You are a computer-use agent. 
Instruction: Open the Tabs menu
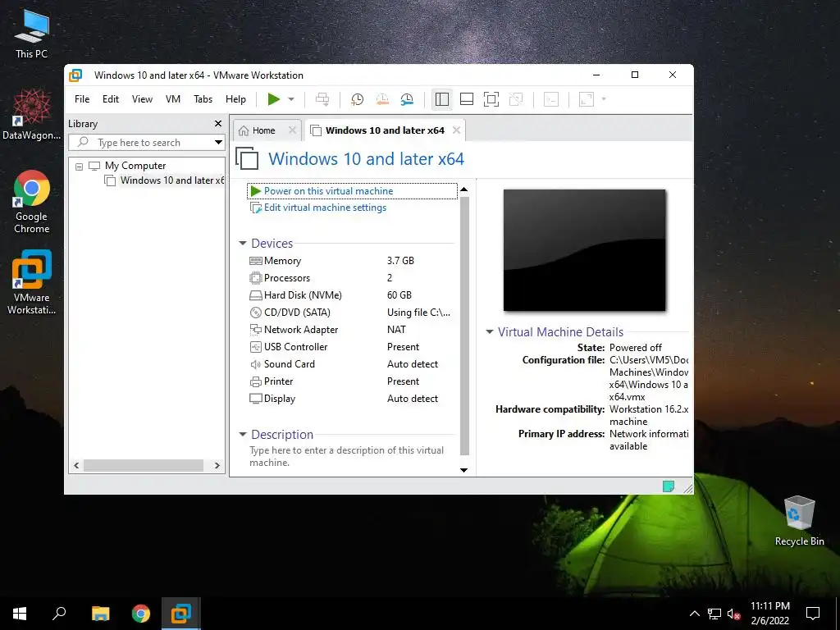pyautogui.click(x=203, y=99)
